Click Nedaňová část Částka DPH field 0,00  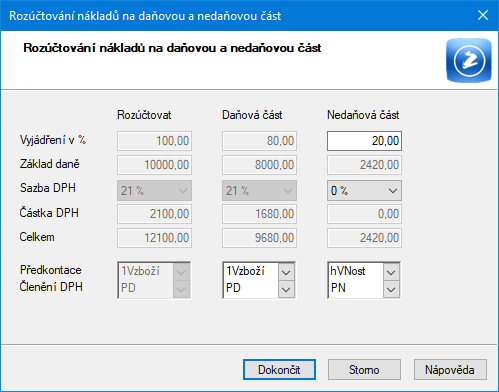364,214
